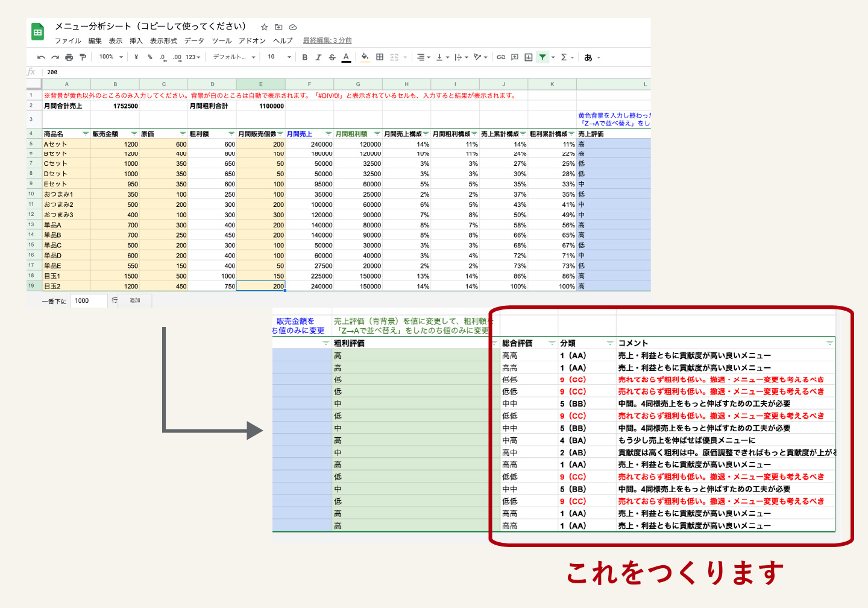Toggle italic formatting
Image resolution: width=868 pixels, height=608 pixels.
[x=318, y=57]
